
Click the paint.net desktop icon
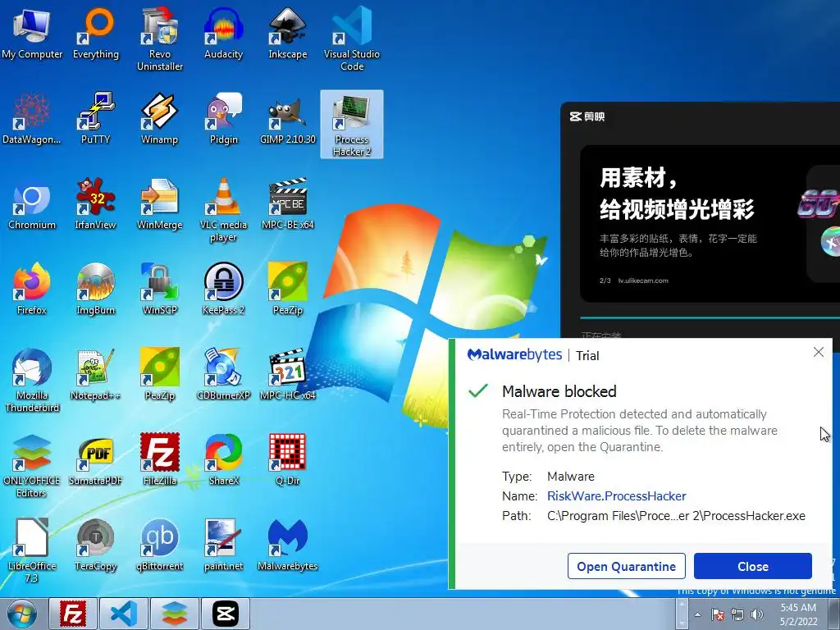(x=223, y=545)
